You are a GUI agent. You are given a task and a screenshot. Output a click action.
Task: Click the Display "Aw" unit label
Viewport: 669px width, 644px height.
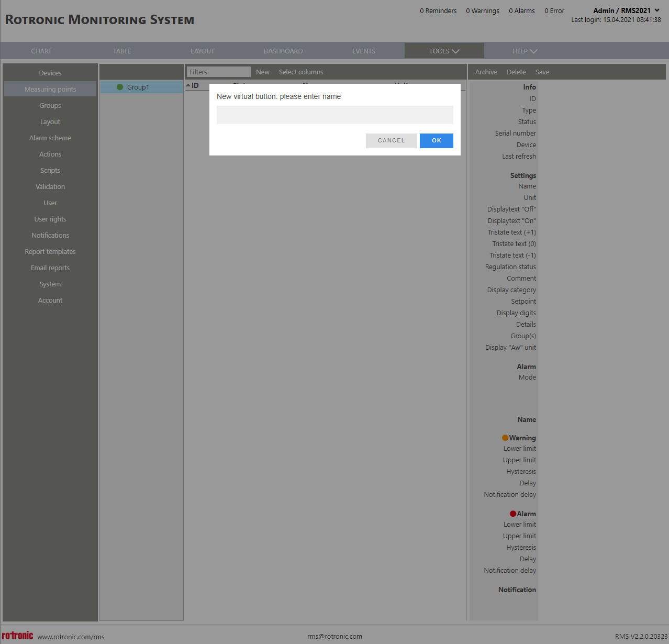510,347
